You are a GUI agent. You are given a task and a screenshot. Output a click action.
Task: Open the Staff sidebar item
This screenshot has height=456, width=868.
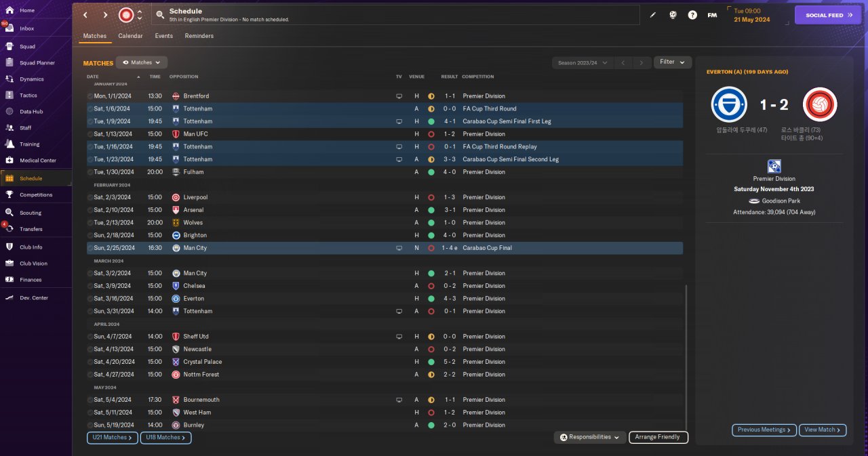pyautogui.click(x=27, y=128)
